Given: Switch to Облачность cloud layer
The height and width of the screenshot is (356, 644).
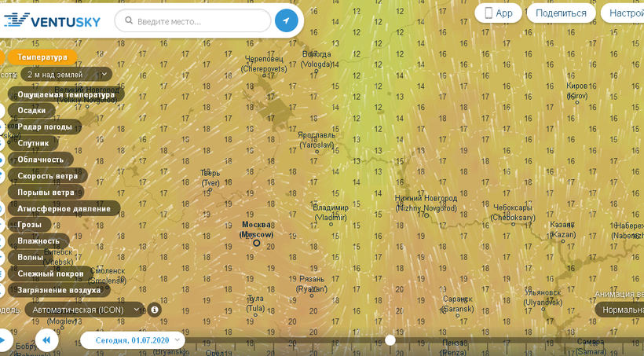Looking at the screenshot, I should [40, 160].
